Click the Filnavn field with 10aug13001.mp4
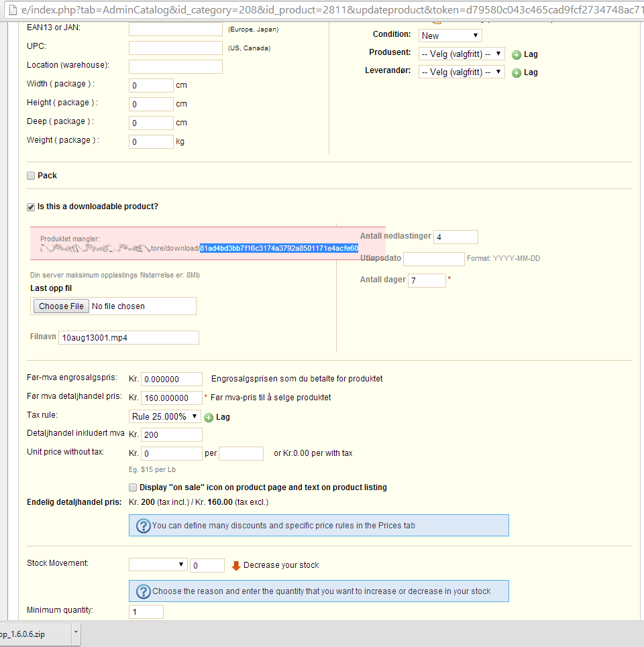This screenshot has width=644, height=647. (129, 337)
